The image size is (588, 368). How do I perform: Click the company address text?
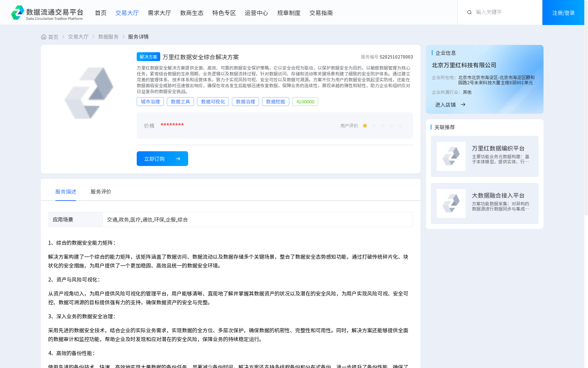click(x=496, y=80)
